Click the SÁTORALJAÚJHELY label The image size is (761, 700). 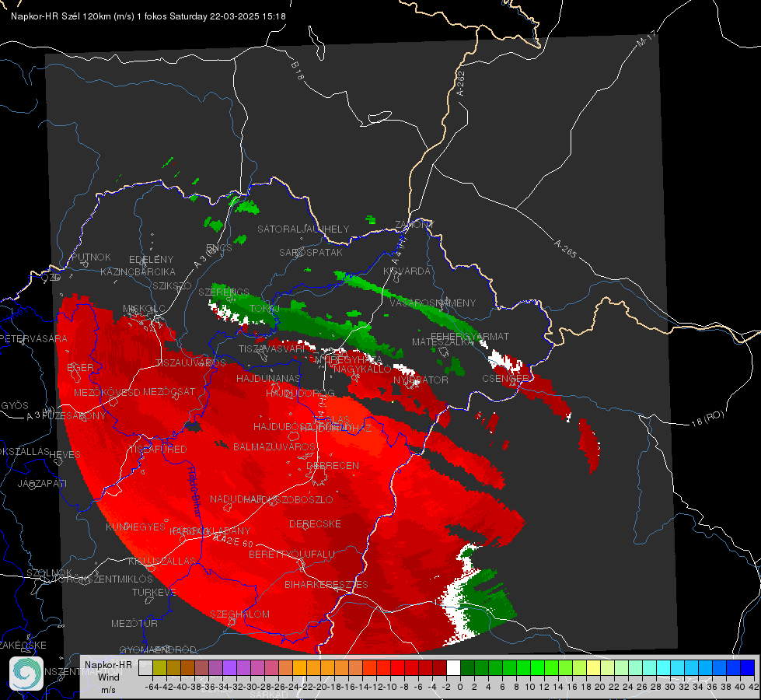[303, 229]
